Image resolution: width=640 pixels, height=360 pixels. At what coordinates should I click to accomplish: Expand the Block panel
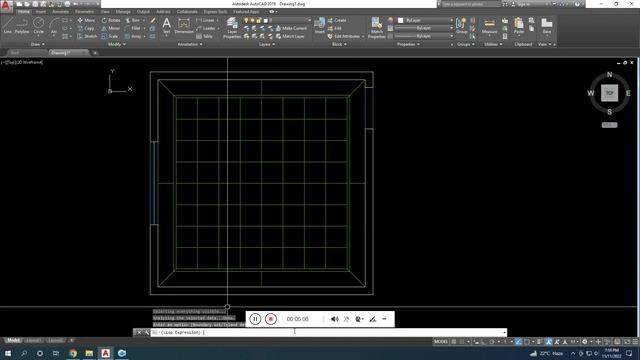coord(339,44)
